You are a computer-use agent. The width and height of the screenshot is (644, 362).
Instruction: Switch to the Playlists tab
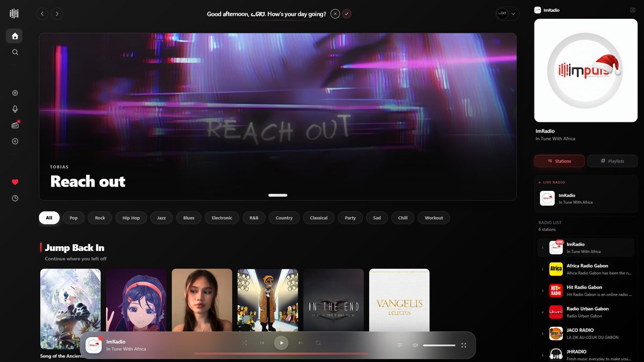pos(612,161)
